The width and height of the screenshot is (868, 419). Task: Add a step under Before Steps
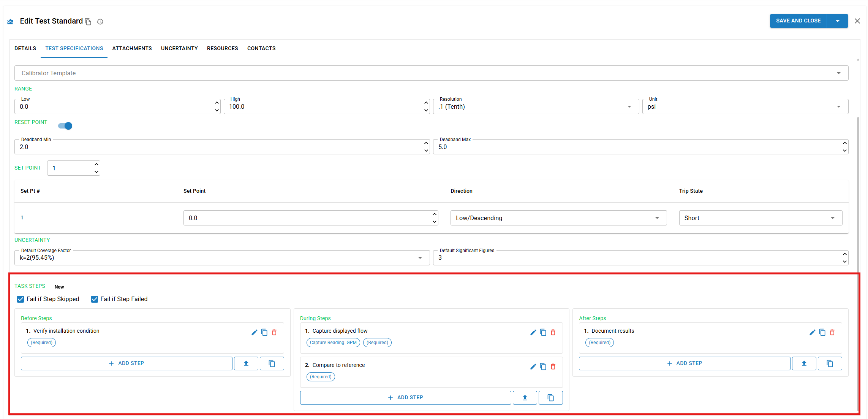(126, 363)
